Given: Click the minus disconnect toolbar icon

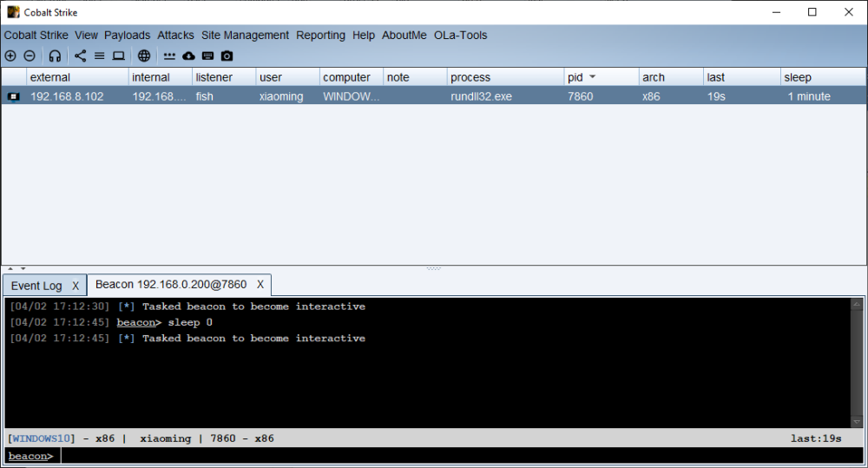Looking at the screenshot, I should (x=30, y=56).
